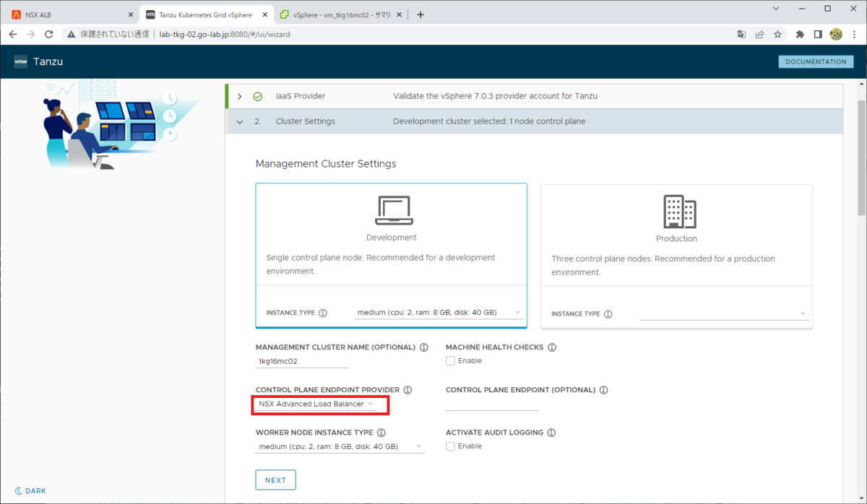The width and height of the screenshot is (867, 504).
Task: Enable the Activate Audit Logging checkbox
Action: [450, 446]
